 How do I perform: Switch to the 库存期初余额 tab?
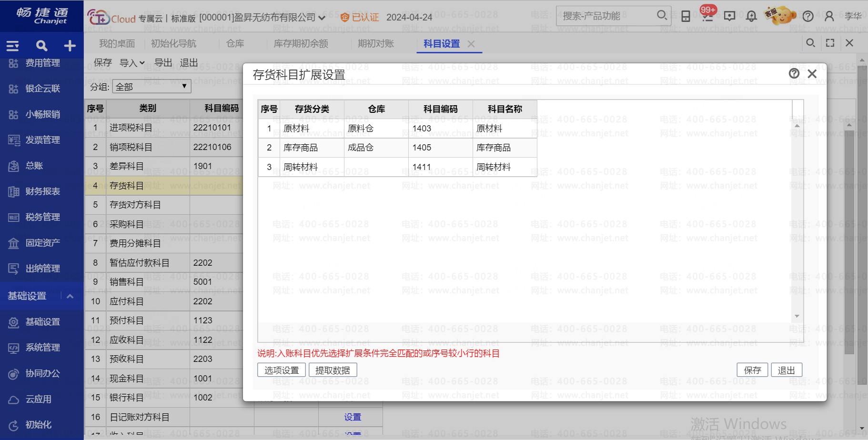tap(301, 44)
